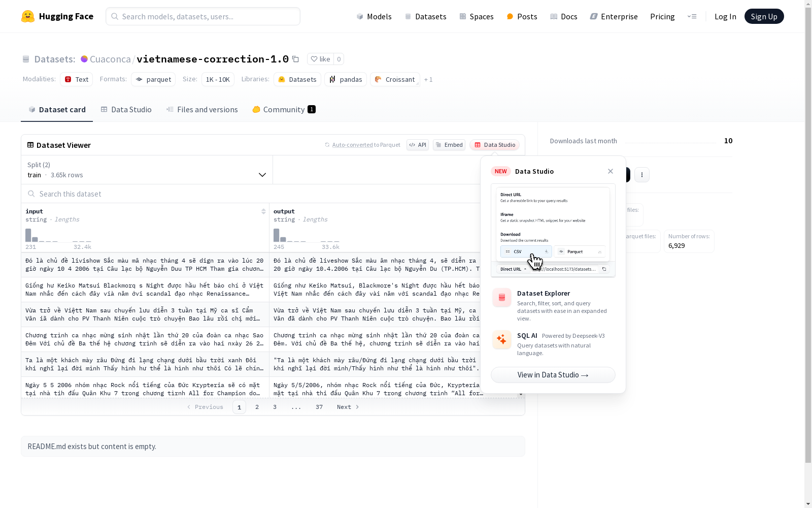Copy the direct URL in the preview
The width and height of the screenshot is (812, 508).
click(604, 269)
